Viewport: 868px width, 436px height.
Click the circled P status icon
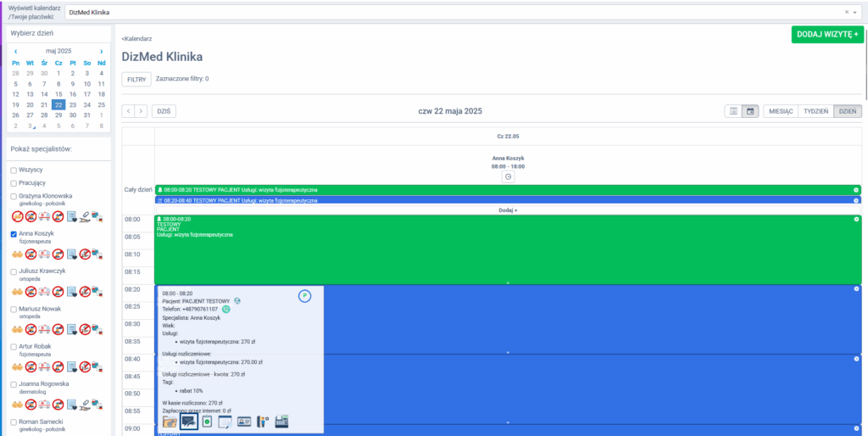click(x=304, y=295)
